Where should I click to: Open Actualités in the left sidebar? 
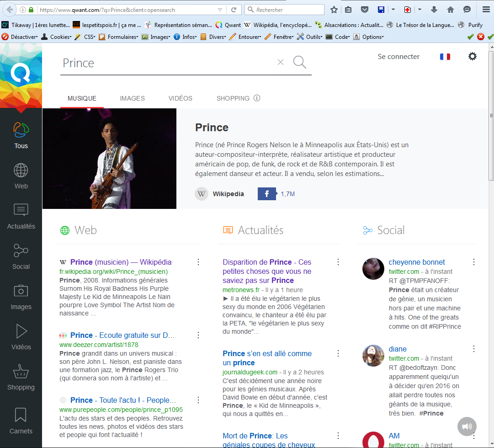point(21,216)
